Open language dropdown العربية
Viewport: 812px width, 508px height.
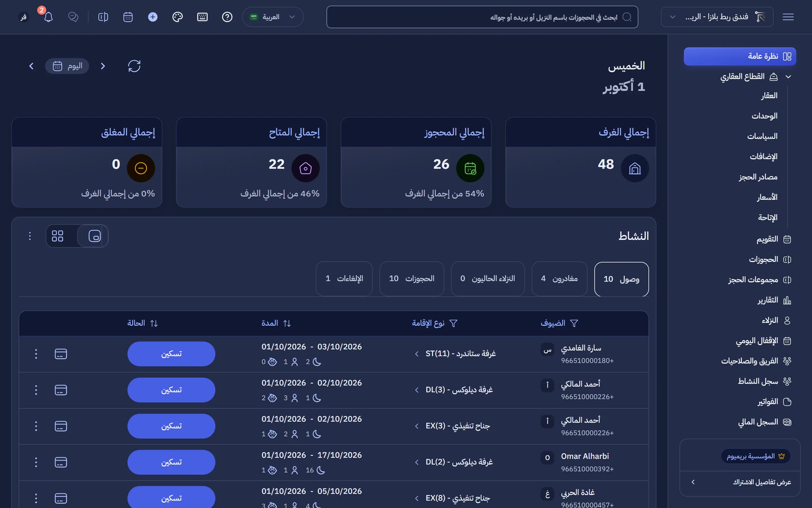pos(272,17)
